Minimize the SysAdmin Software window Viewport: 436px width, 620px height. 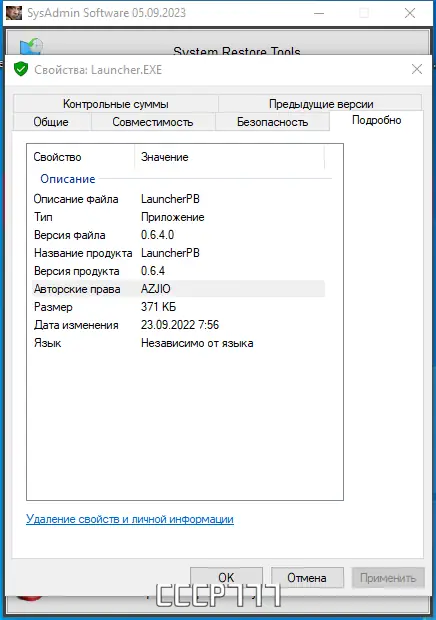coord(319,13)
